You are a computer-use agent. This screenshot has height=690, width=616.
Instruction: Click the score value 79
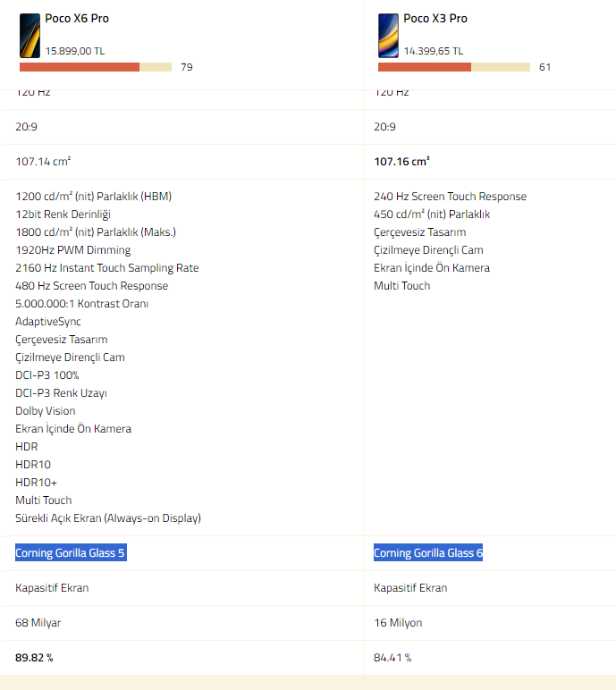click(186, 67)
